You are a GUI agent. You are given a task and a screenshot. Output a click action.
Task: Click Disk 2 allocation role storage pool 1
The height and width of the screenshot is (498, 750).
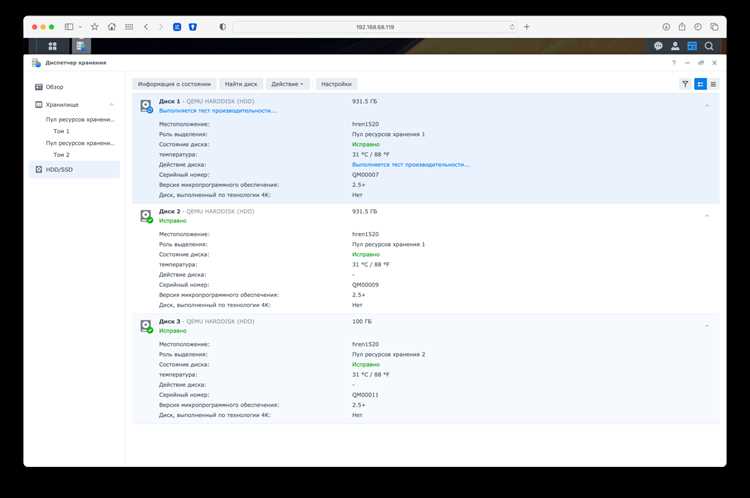pyautogui.click(x=388, y=244)
